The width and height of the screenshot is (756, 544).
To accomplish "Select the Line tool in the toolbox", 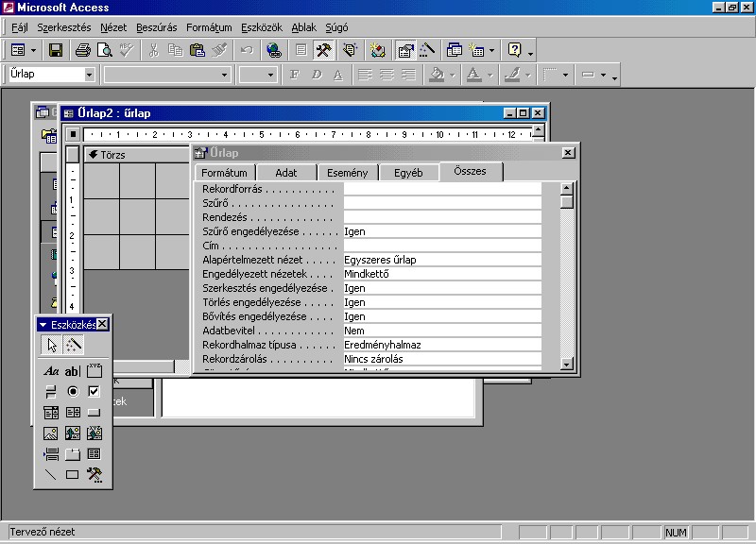I will 52,475.
